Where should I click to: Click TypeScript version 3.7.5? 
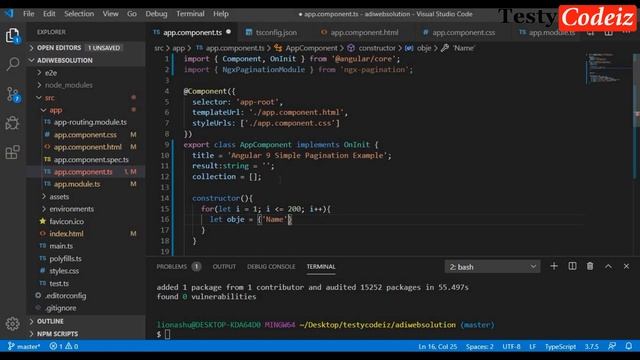(591, 347)
